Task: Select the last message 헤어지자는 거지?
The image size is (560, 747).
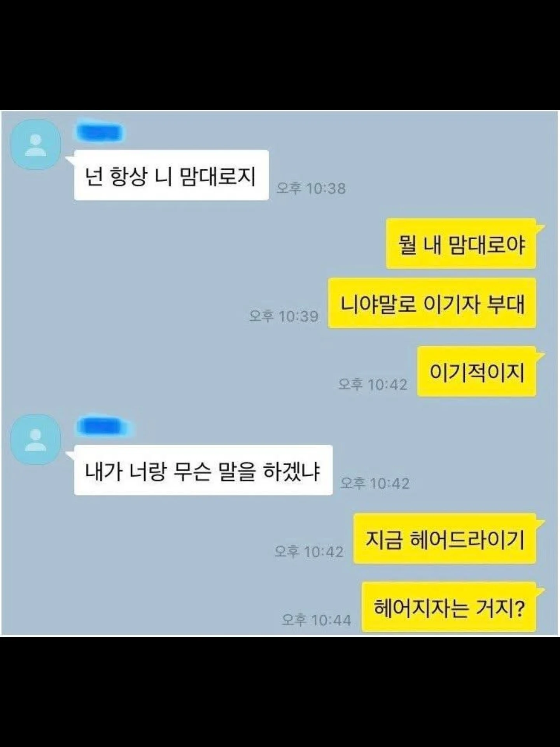Action: click(x=449, y=607)
